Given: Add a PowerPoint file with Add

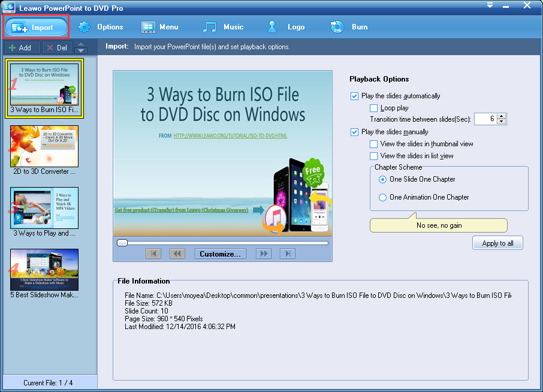Looking at the screenshot, I should coord(22,48).
